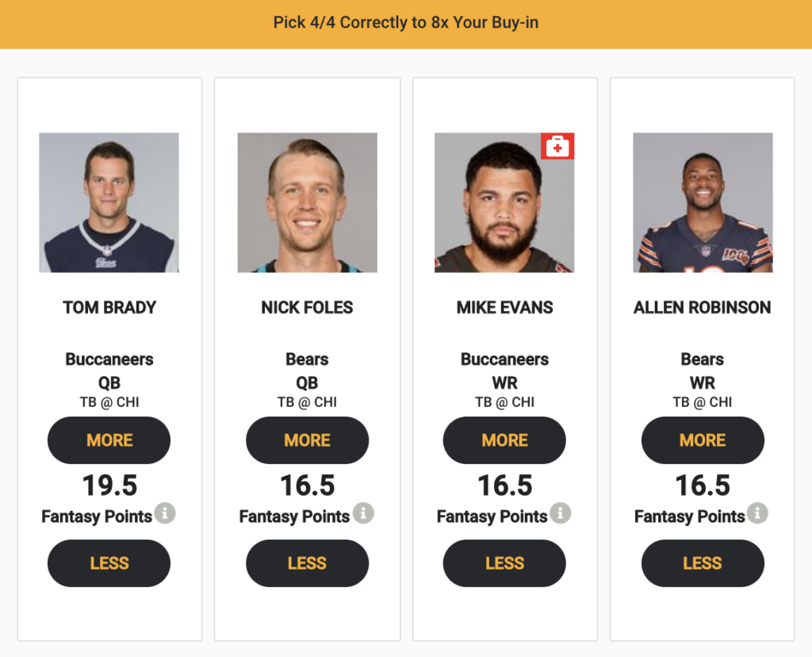Pick LESS for Tom Brady

click(x=109, y=563)
